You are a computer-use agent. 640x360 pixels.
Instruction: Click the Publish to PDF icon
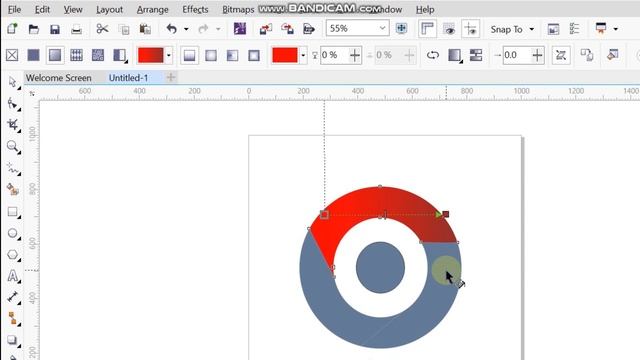click(309, 29)
